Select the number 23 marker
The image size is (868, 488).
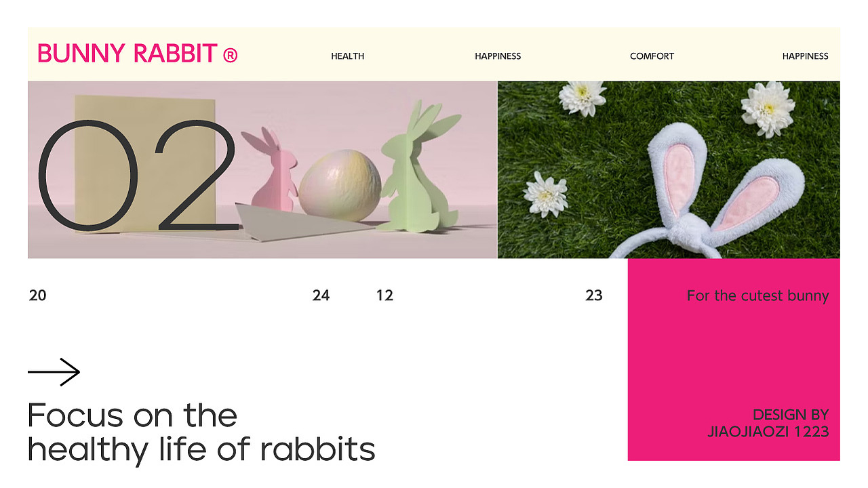point(593,296)
